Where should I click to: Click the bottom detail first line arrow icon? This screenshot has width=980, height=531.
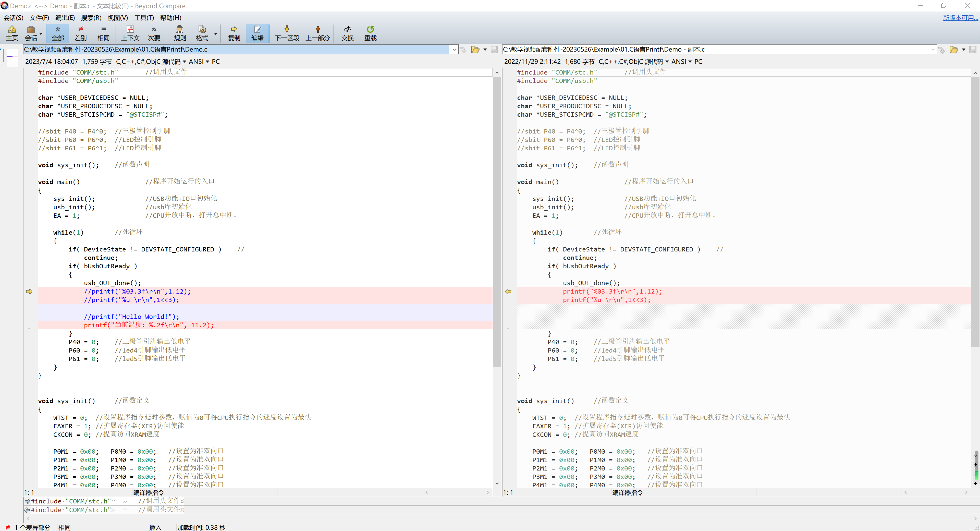click(x=27, y=501)
